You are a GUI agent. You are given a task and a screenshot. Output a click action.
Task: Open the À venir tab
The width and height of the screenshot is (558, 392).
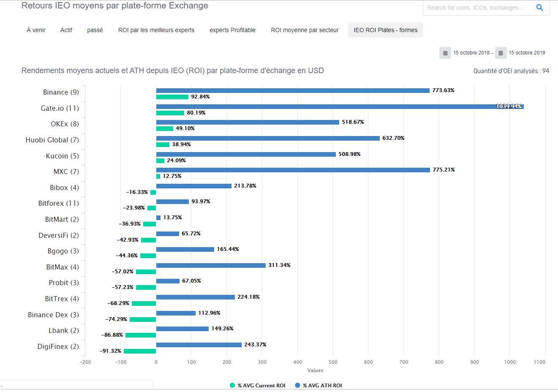(x=36, y=30)
